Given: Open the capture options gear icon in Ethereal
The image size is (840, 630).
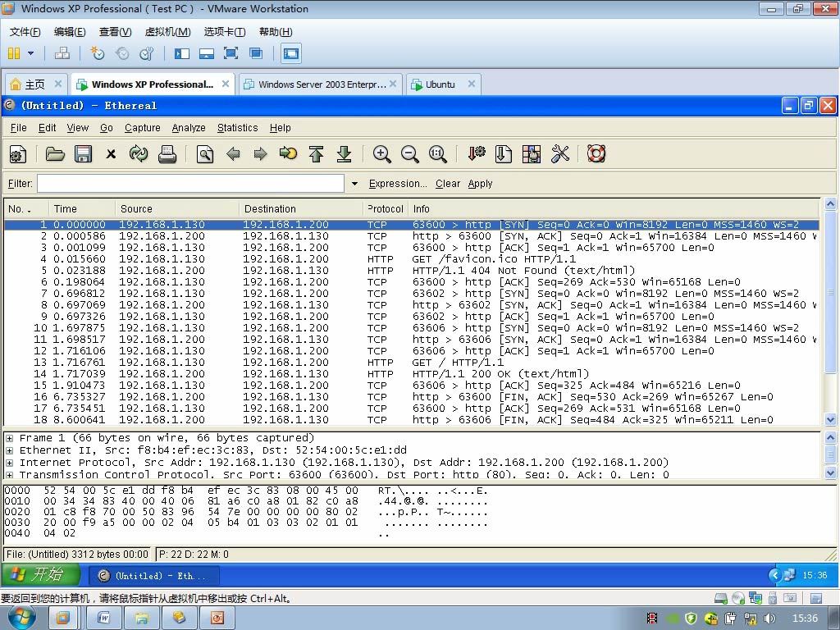Looking at the screenshot, I should coord(18,155).
